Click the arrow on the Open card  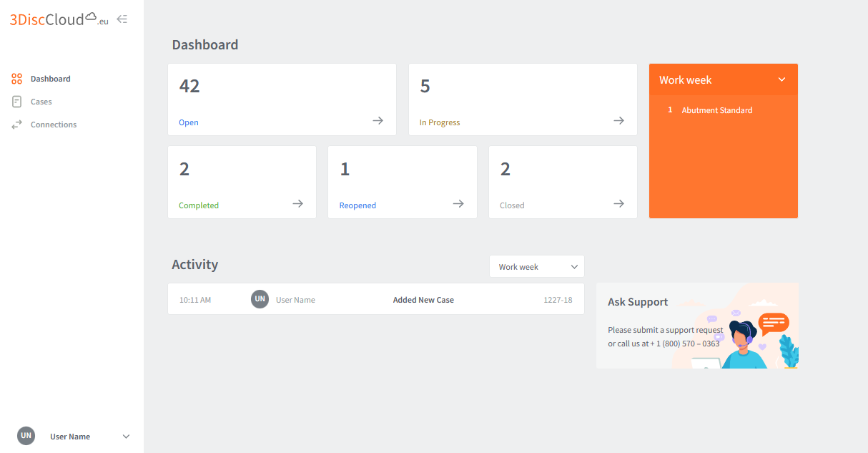(378, 121)
